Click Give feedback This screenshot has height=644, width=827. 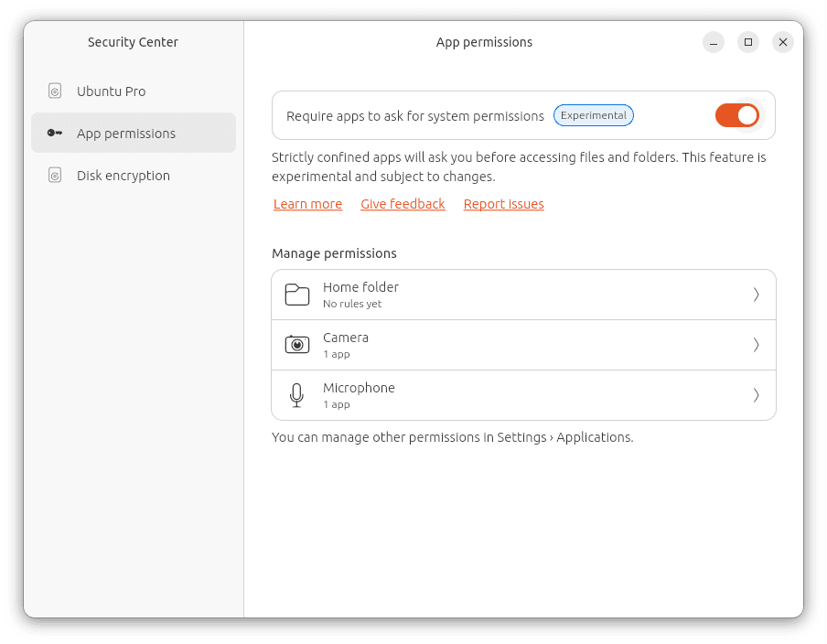click(403, 204)
